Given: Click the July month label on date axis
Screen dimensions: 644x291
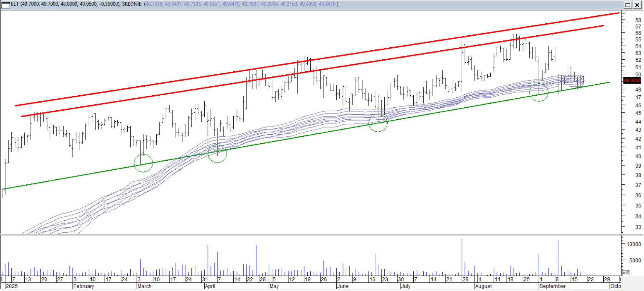Looking at the screenshot, I should coord(405,286).
